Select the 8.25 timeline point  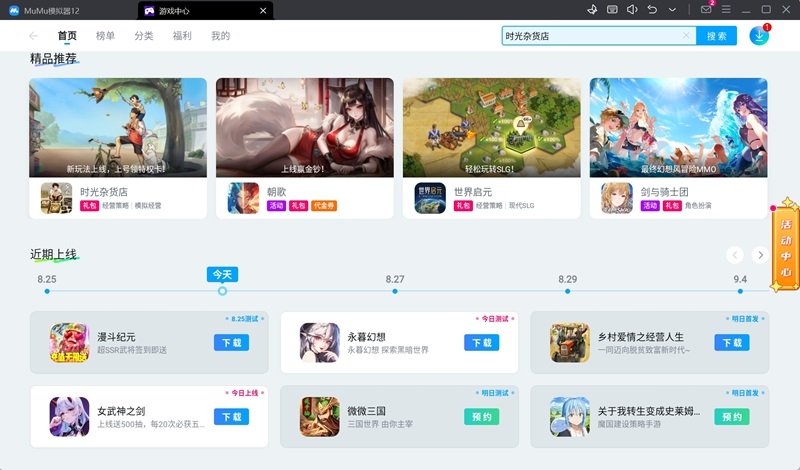point(47,291)
